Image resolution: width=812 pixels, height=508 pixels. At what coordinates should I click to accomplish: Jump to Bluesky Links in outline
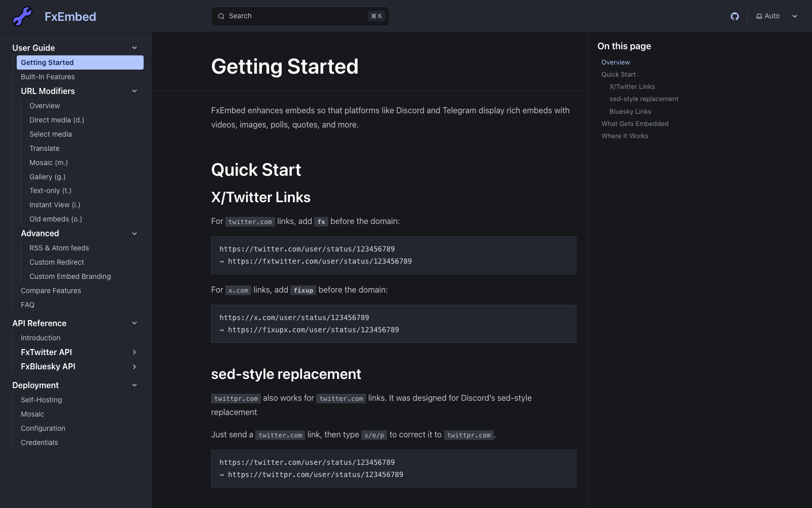[630, 111]
